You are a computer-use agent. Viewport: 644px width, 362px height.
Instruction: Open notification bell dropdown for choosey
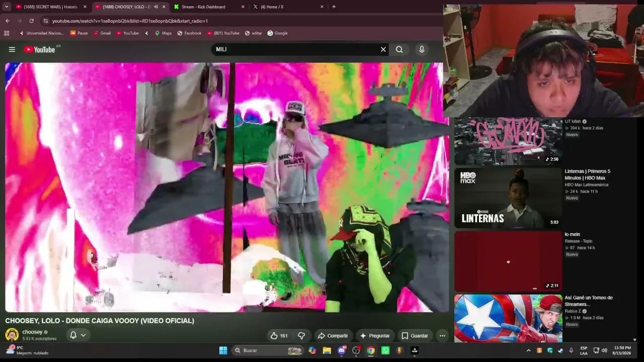pyautogui.click(x=78, y=335)
